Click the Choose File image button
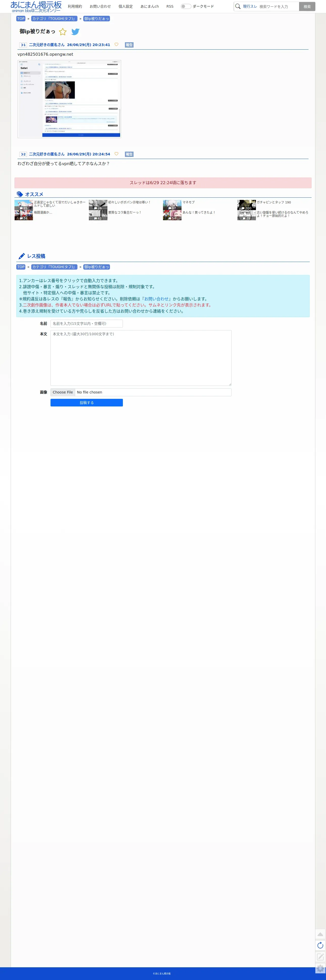 tap(63, 392)
